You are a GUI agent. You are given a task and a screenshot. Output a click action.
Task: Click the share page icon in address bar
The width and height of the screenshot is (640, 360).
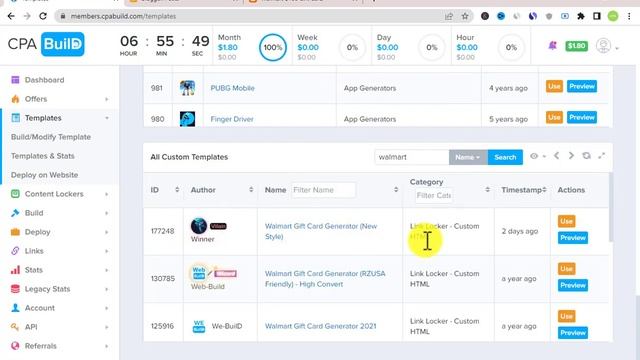[449, 16]
